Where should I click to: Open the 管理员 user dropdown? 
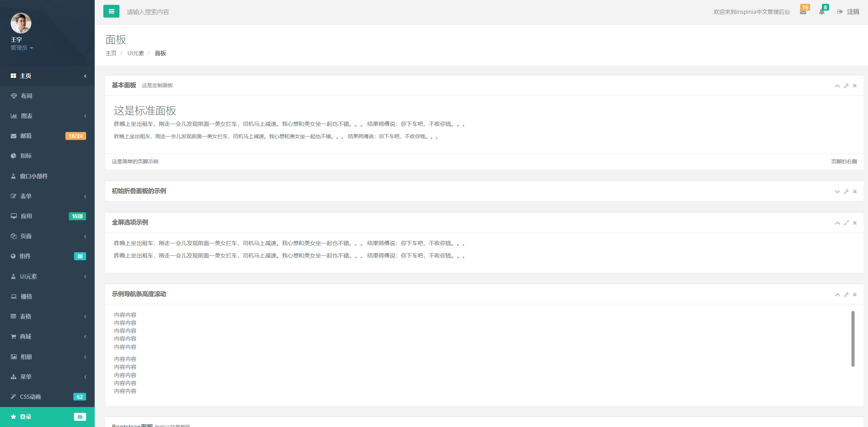(x=22, y=48)
